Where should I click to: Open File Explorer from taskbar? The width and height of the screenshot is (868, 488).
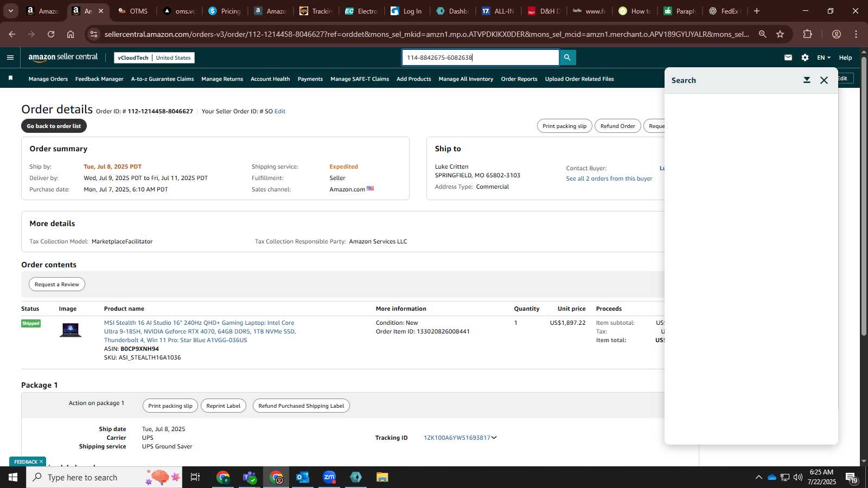coord(382,477)
